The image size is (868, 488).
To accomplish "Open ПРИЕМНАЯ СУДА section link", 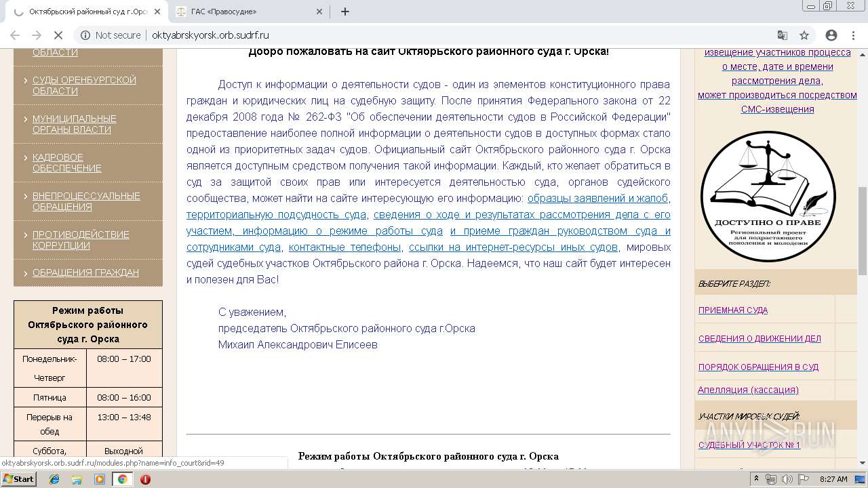I will (733, 310).
